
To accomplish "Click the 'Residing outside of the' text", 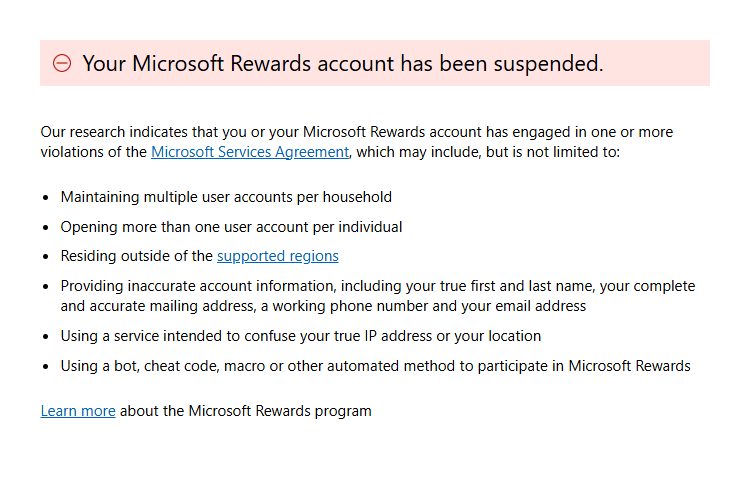I will [137, 256].
